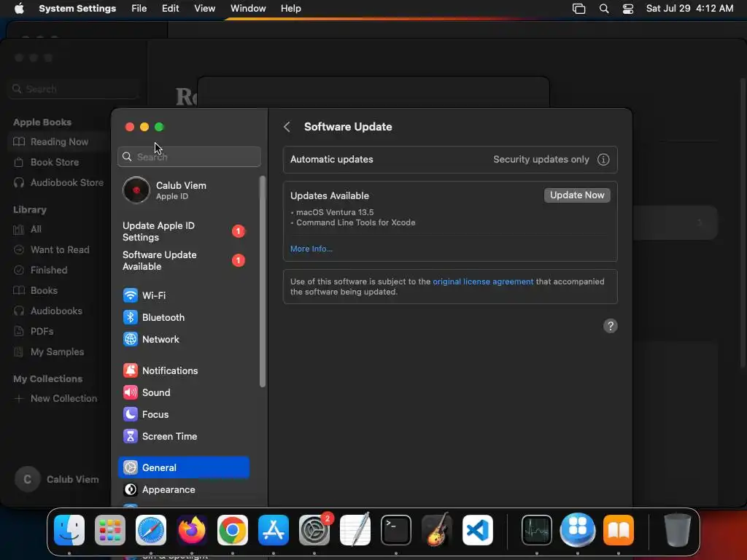Screen dimensions: 747x560
Task: Click System Settings icon in Dock
Action: click(314, 530)
